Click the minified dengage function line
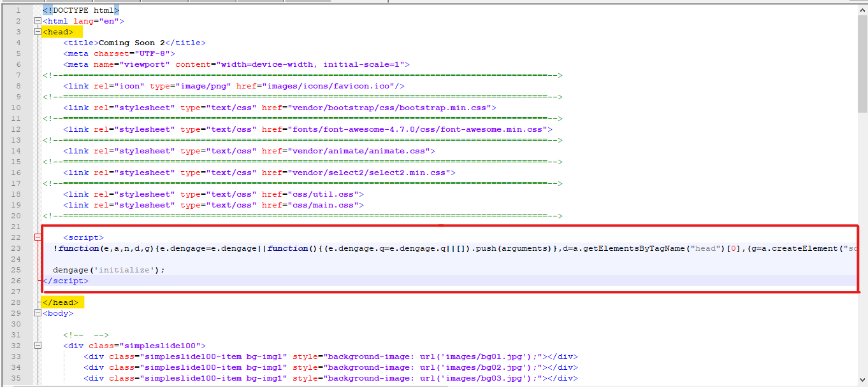868x387 pixels. point(455,248)
